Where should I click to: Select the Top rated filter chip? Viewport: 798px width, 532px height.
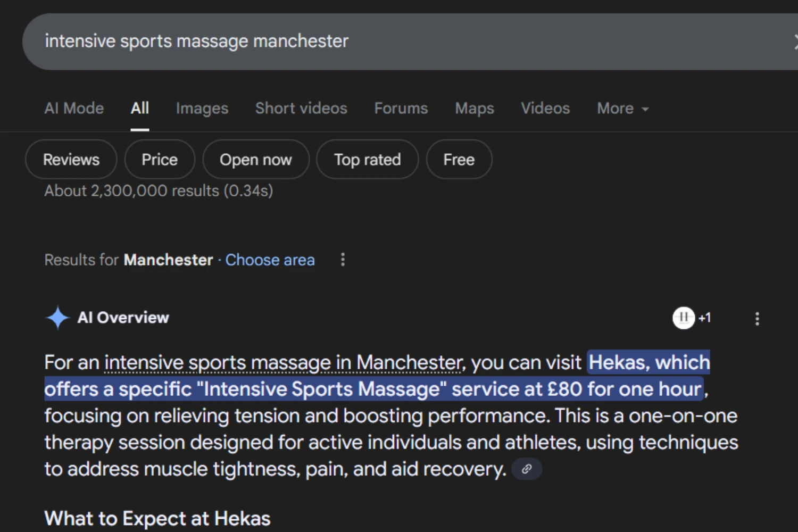tap(368, 160)
